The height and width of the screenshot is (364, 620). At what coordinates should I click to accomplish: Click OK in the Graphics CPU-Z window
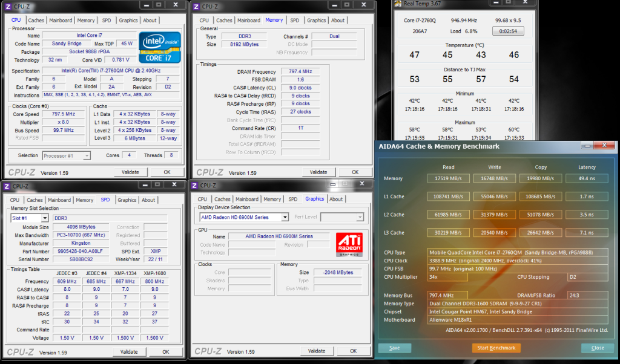click(354, 351)
